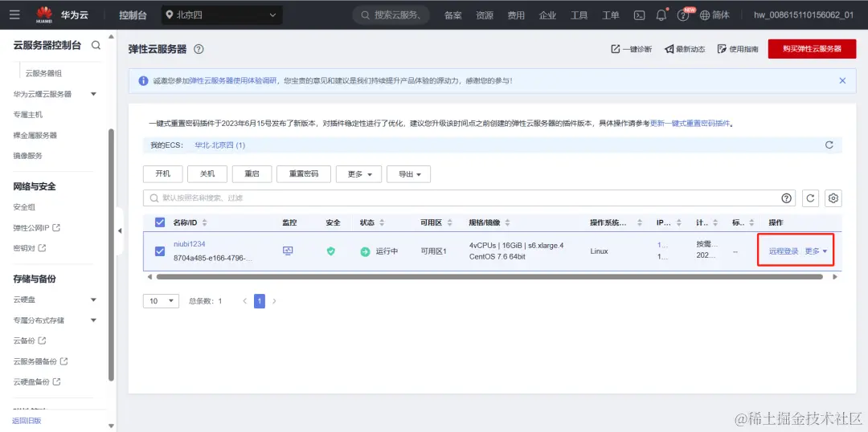Switch language via 简体 globe
The image size is (868, 432).
(x=714, y=15)
